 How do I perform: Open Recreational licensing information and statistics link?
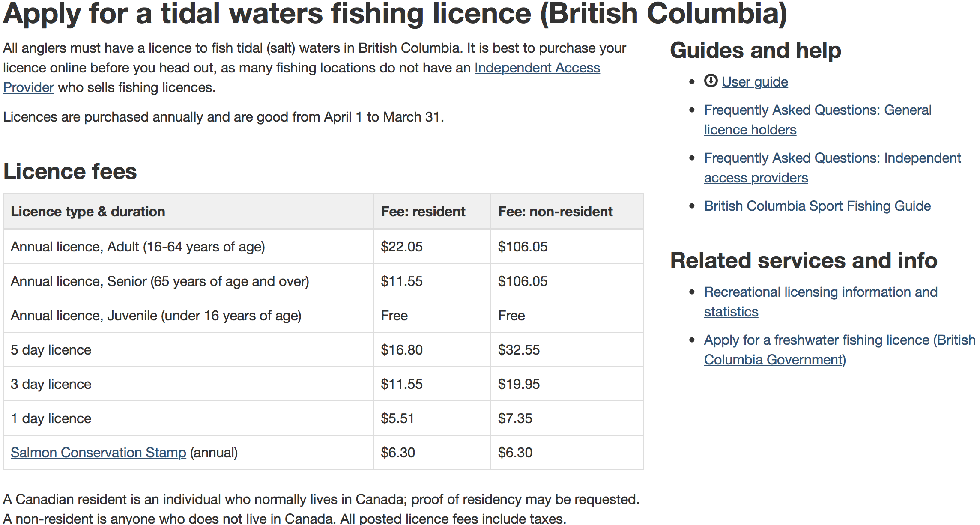pos(821,302)
